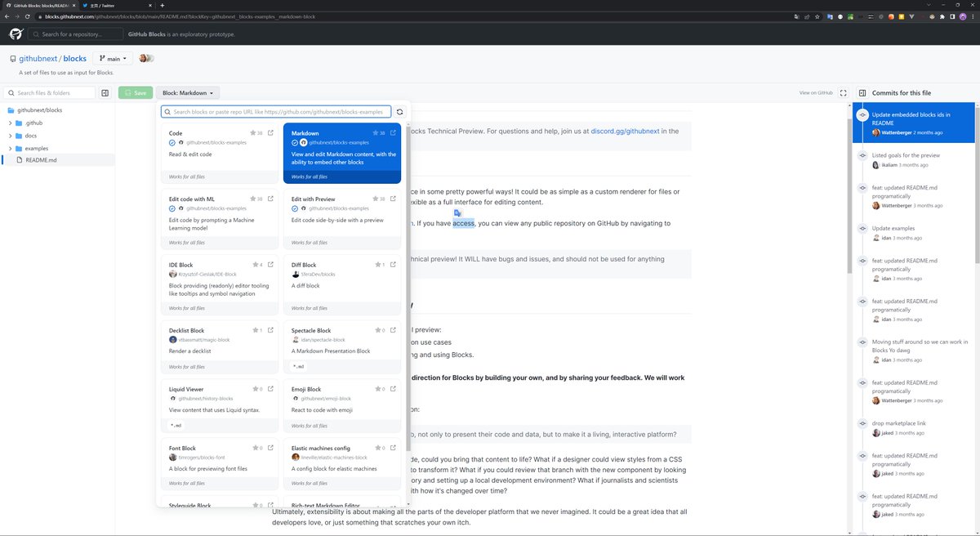
Task: Select the Code block card
Action: [x=220, y=153]
